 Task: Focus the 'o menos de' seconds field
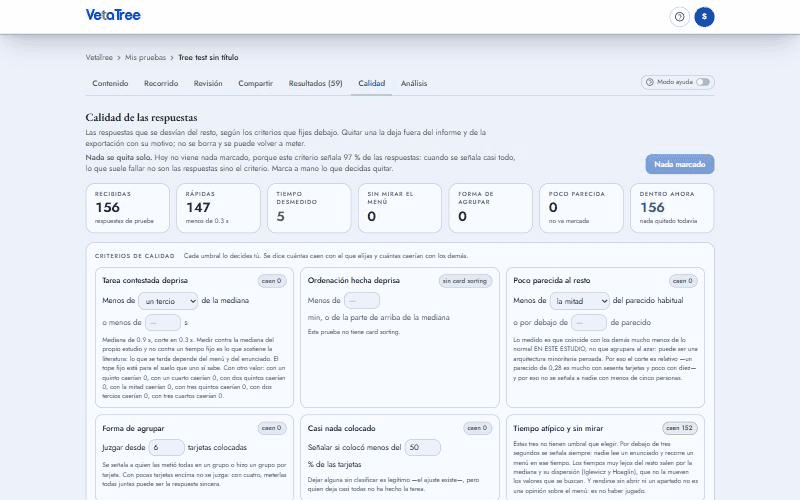(x=163, y=322)
